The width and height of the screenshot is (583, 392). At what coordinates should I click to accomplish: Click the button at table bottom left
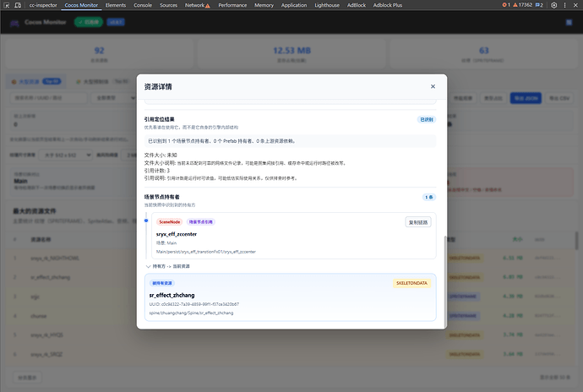pyautogui.click(x=27, y=378)
